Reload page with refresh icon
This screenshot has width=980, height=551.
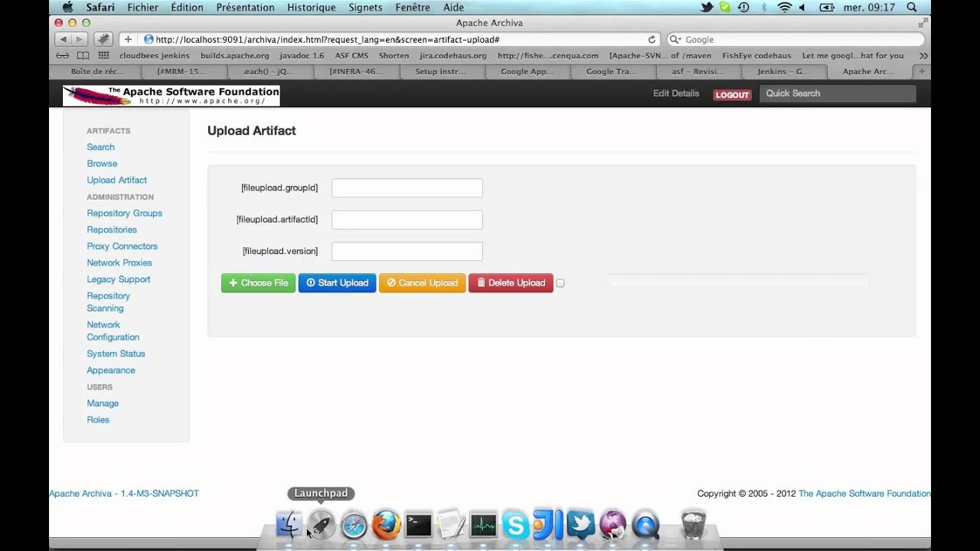coord(652,39)
